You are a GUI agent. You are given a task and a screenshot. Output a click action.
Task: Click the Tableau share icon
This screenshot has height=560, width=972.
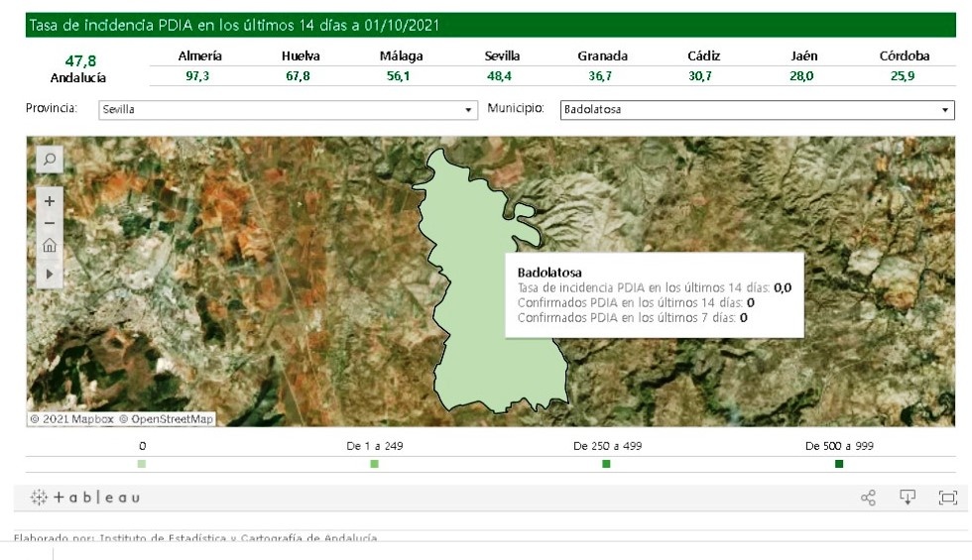coord(869,498)
